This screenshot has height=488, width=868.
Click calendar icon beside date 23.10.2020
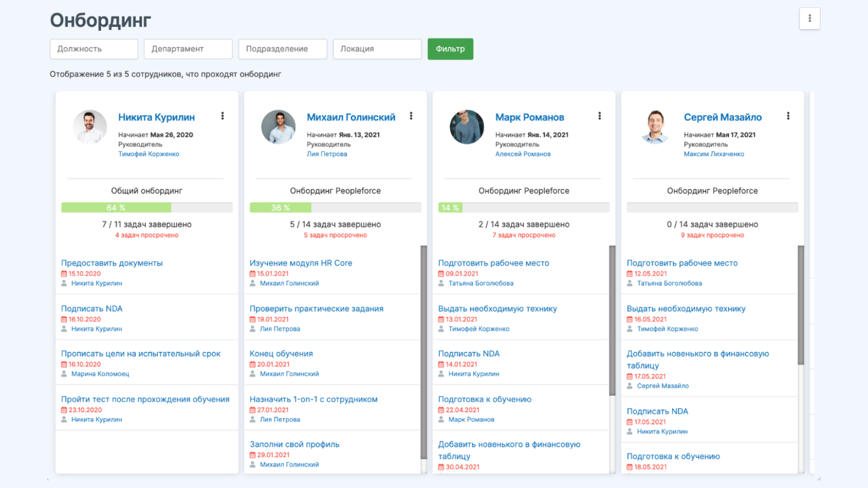[64, 410]
